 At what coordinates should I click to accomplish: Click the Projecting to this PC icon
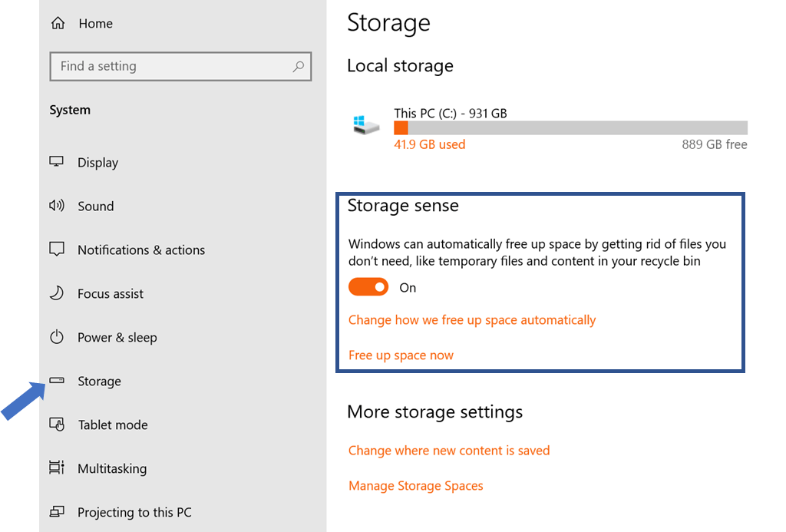point(57,512)
